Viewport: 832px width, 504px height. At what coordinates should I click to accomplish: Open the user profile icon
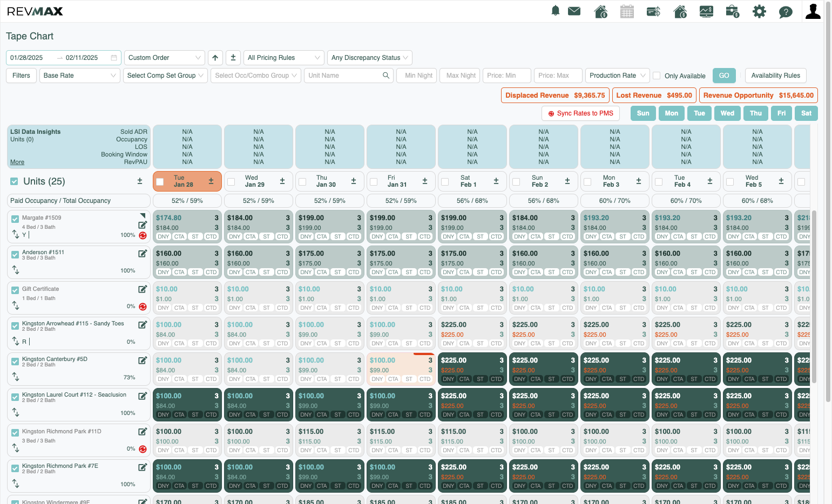tap(813, 11)
